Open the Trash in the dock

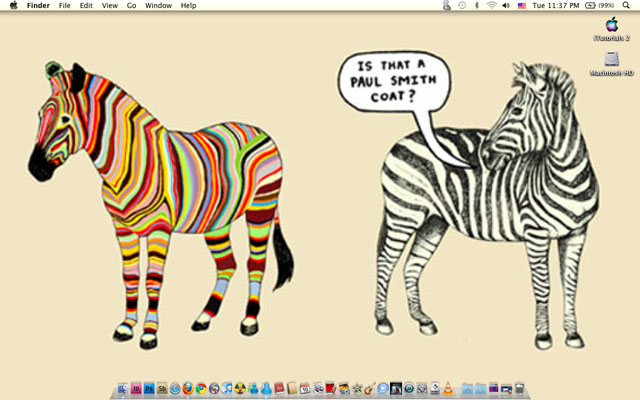520,389
